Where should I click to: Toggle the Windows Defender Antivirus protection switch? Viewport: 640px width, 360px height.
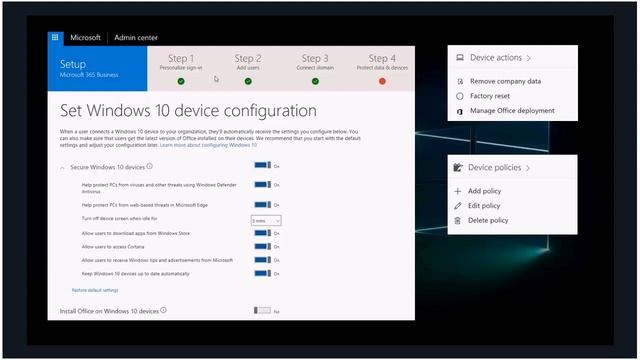tap(262, 184)
